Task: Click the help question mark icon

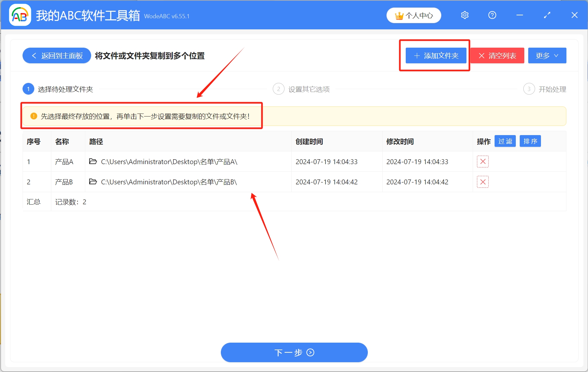Action: click(x=492, y=15)
